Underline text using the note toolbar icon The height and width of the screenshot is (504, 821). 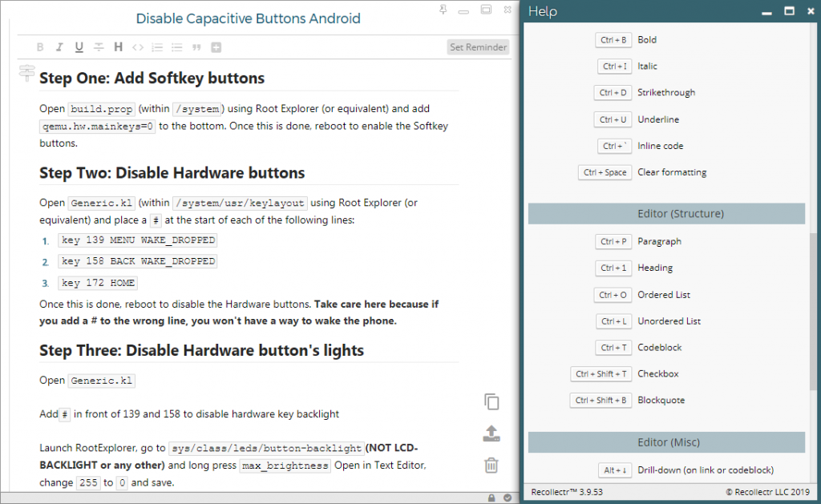tap(79, 47)
